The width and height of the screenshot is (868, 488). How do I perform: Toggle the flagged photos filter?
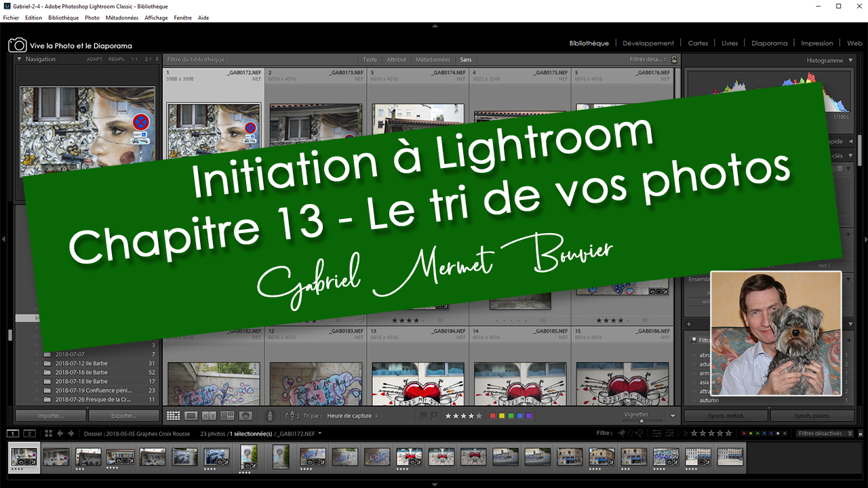(621, 433)
